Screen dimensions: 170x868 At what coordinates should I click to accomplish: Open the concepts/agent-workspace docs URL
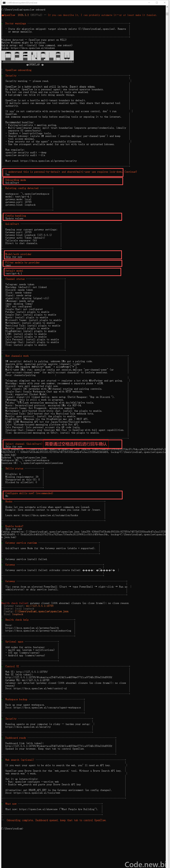(x=47, y=707)
